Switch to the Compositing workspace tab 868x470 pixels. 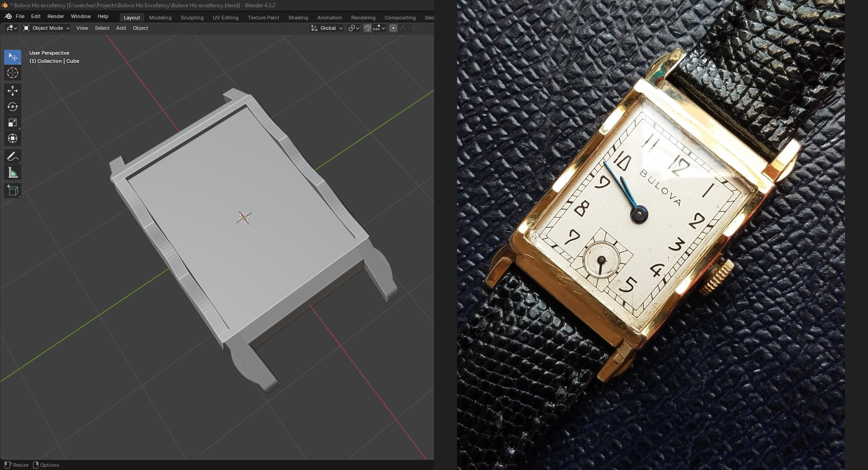(x=400, y=18)
